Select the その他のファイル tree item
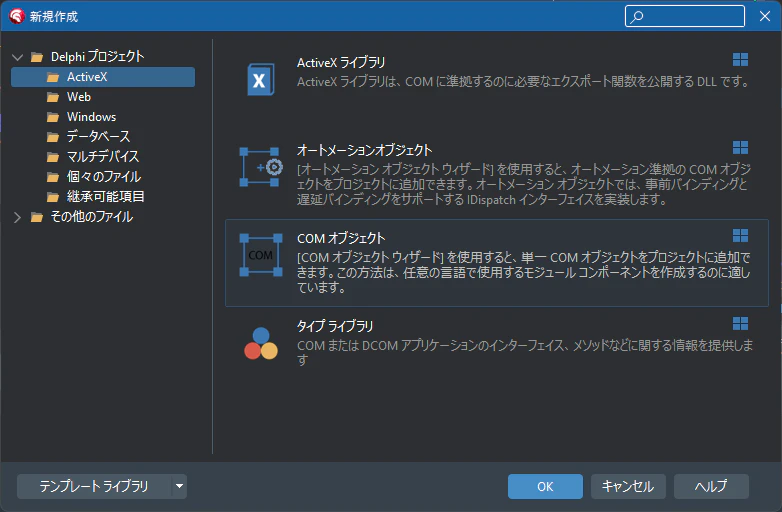Screen dimensions: 782x512 pos(92,216)
